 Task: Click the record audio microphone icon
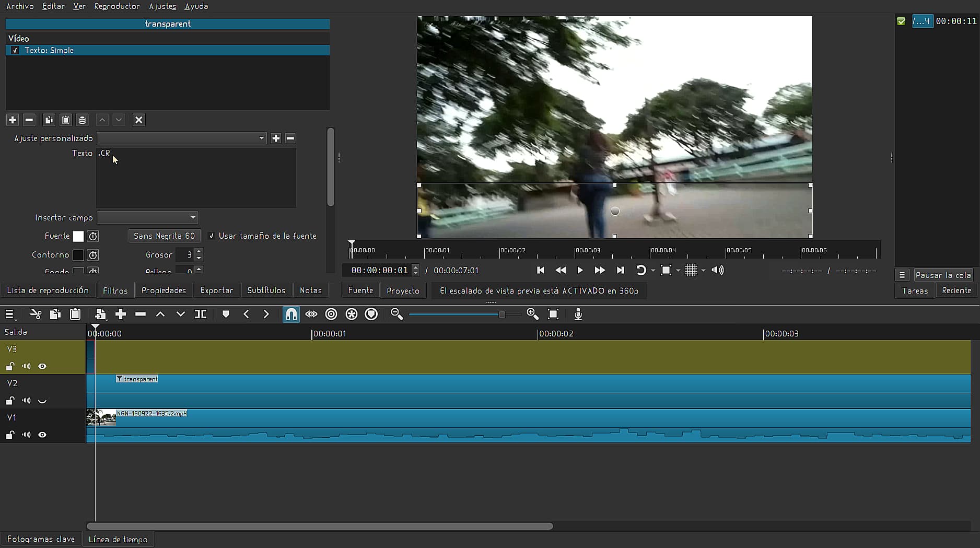578,314
